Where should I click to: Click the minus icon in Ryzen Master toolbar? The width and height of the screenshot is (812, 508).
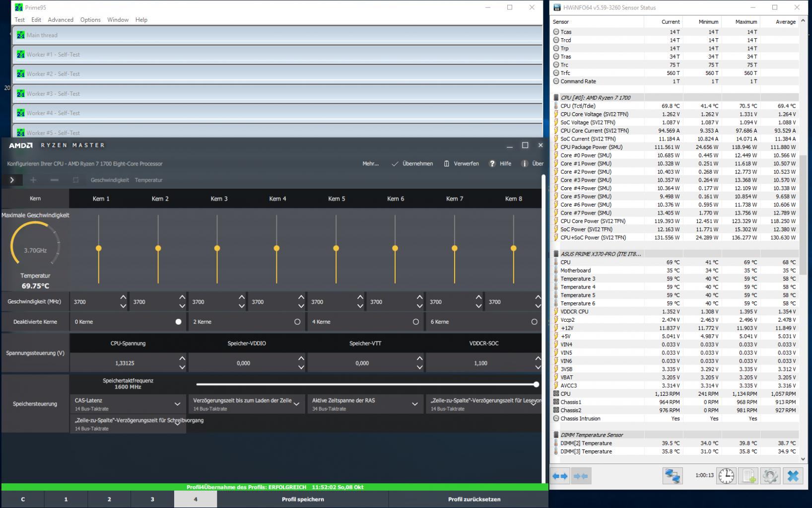55,180
